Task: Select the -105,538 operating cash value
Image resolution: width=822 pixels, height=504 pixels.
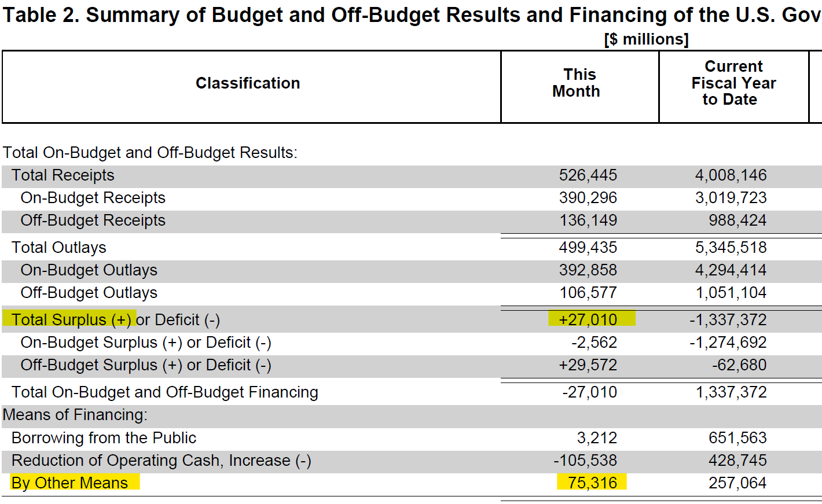Action: point(585,461)
